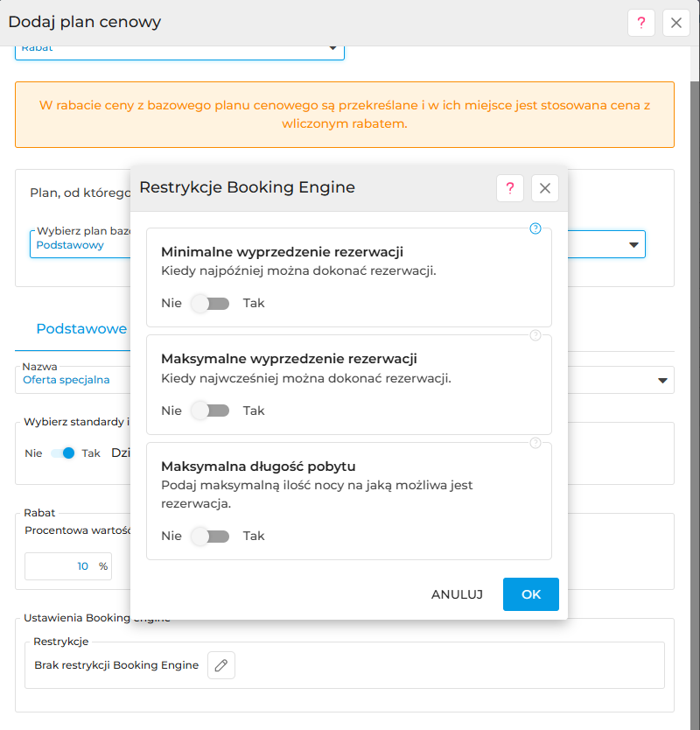Viewport: 700px width, 730px height.
Task: Enable Minimalne wyprzedzenie rezerwacji toggle
Action: 210,304
